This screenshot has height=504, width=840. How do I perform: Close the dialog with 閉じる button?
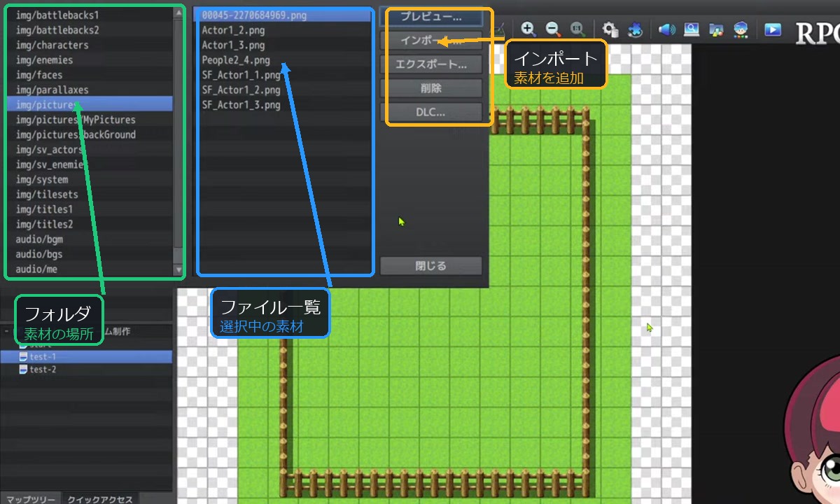(x=431, y=266)
